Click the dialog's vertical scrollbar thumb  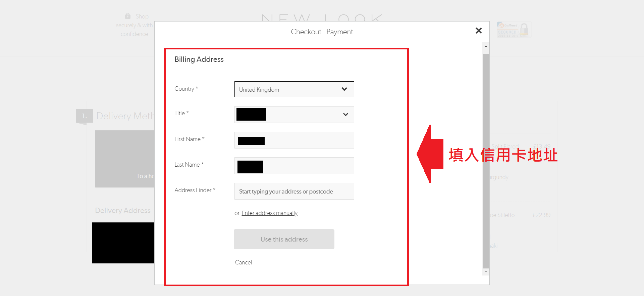pyautogui.click(x=486, y=161)
